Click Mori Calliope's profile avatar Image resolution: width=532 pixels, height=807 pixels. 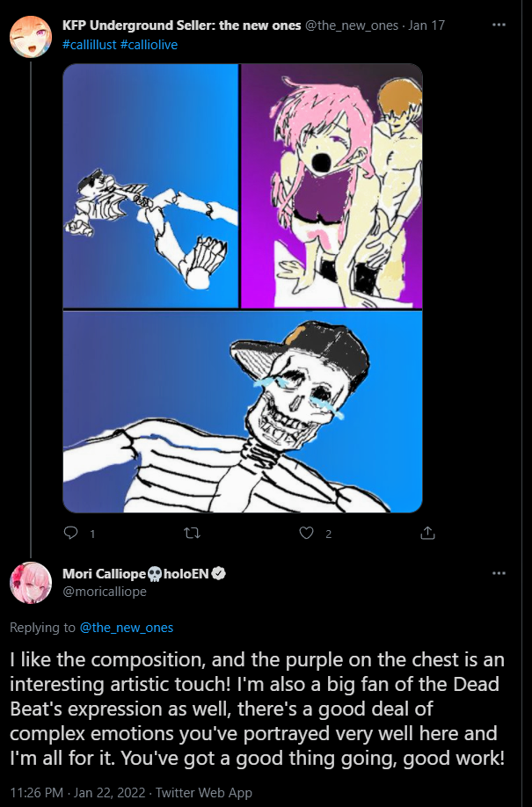click(29, 582)
